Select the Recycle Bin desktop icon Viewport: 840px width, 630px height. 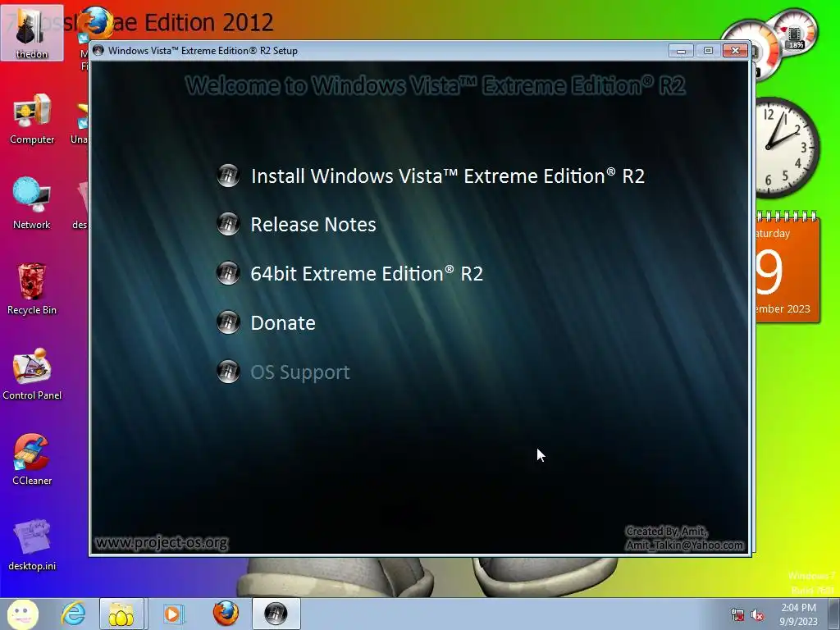(x=32, y=289)
